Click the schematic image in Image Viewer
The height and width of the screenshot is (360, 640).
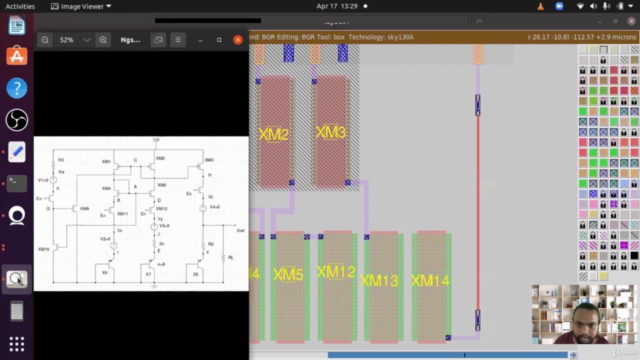pos(141,213)
